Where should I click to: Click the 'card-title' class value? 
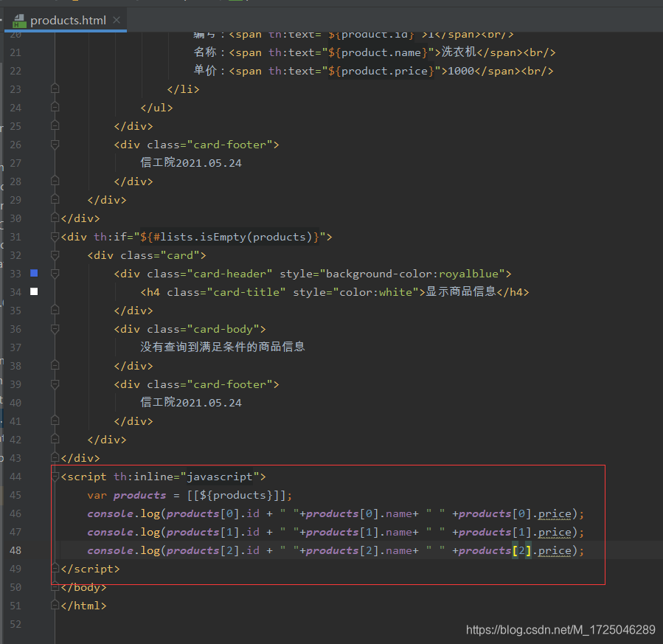tap(246, 292)
